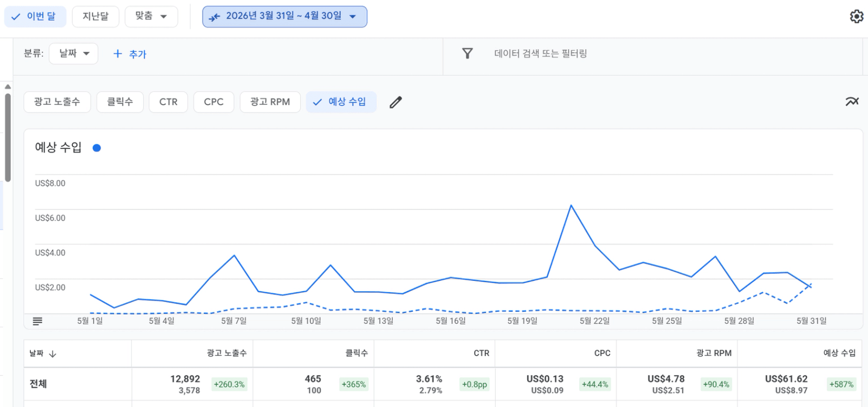Image resolution: width=868 pixels, height=407 pixels.
Task: Toggle the 예상 수입 metric chip
Action: [341, 102]
